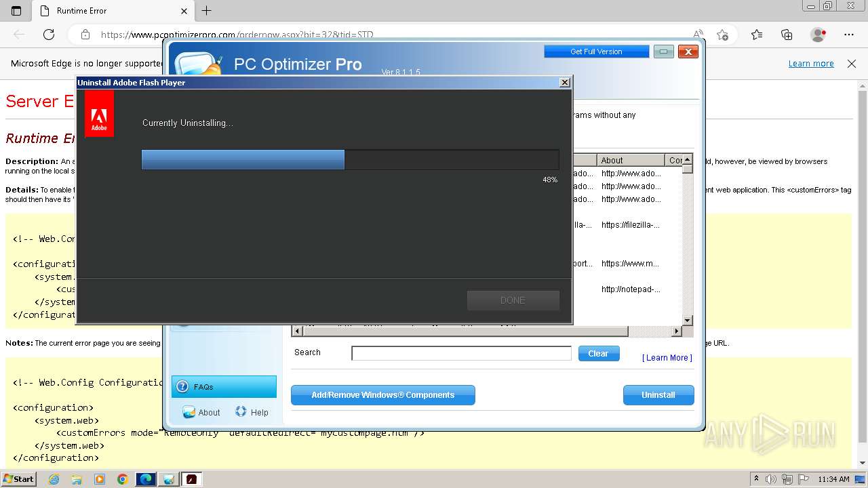Add this page to favorites
This screenshot has width=868, height=488.
tap(723, 35)
